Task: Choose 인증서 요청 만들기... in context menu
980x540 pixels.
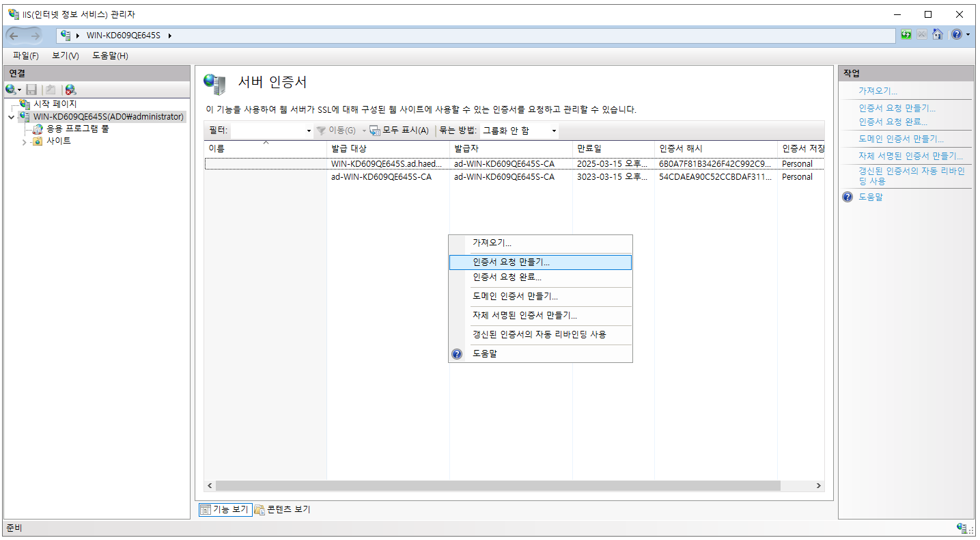Action: [540, 262]
